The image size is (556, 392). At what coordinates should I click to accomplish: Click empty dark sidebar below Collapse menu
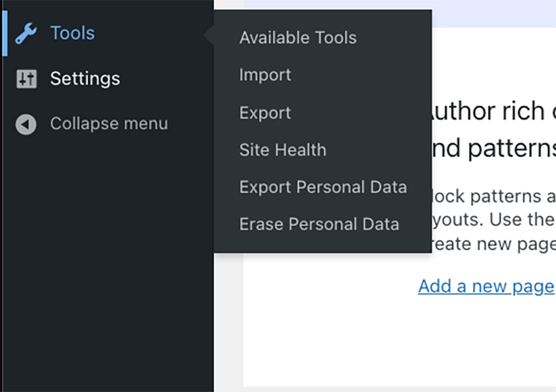[x=108, y=262]
